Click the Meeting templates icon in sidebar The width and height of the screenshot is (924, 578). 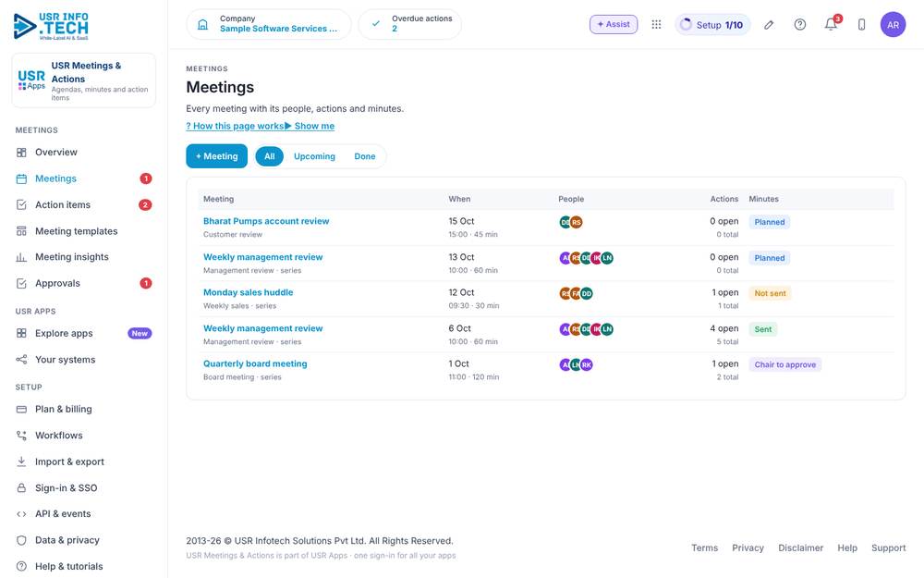(21, 231)
